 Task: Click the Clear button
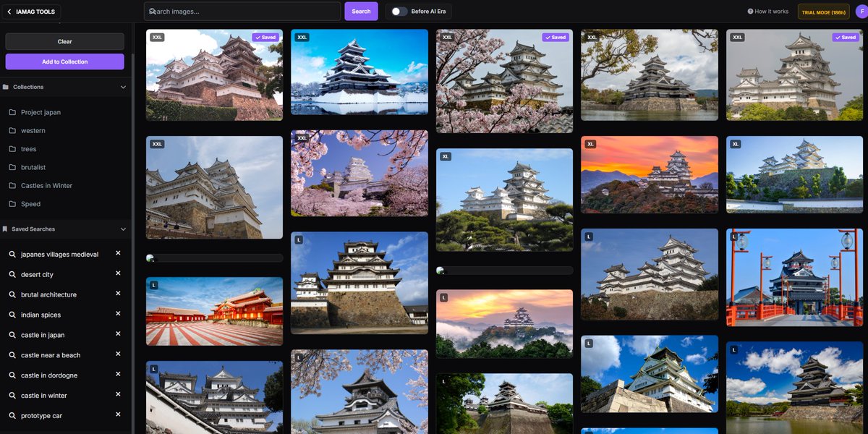pos(65,41)
